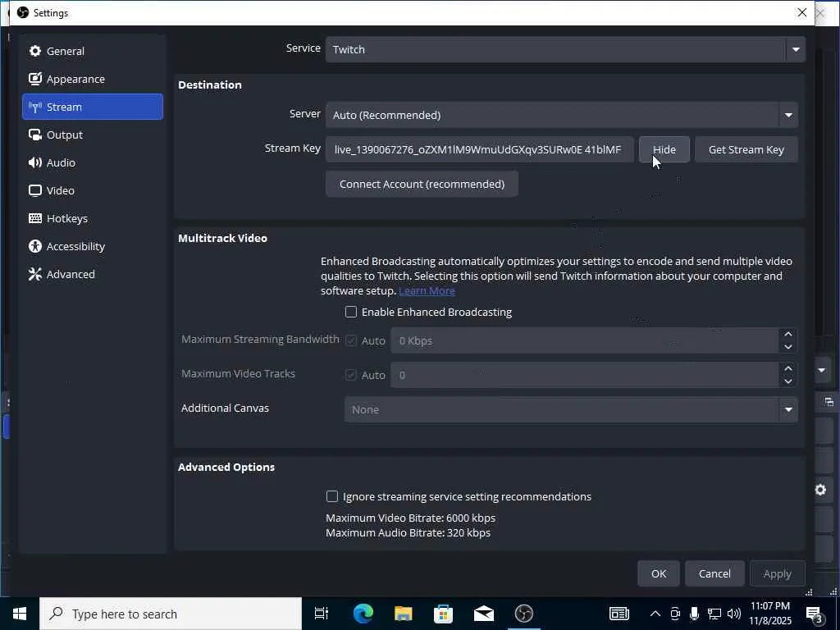
Task: Click Get Stream Key button
Action: coord(746,149)
